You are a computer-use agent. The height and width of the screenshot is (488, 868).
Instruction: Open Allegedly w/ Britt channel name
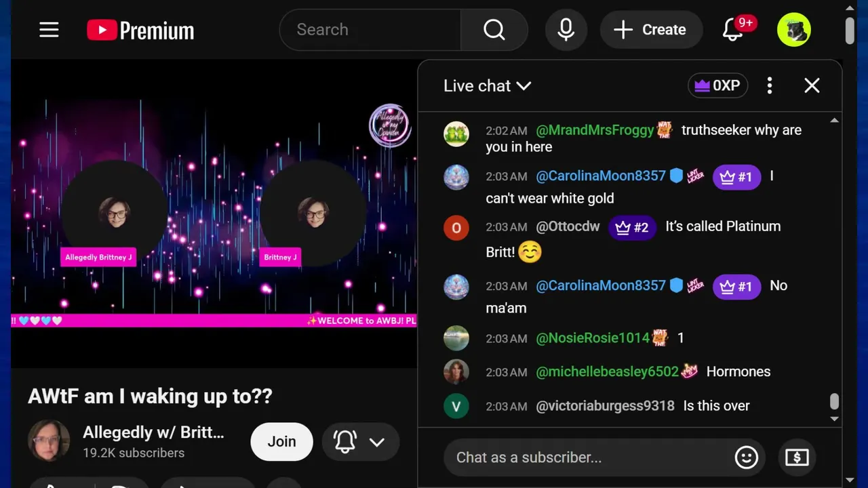pyautogui.click(x=153, y=432)
